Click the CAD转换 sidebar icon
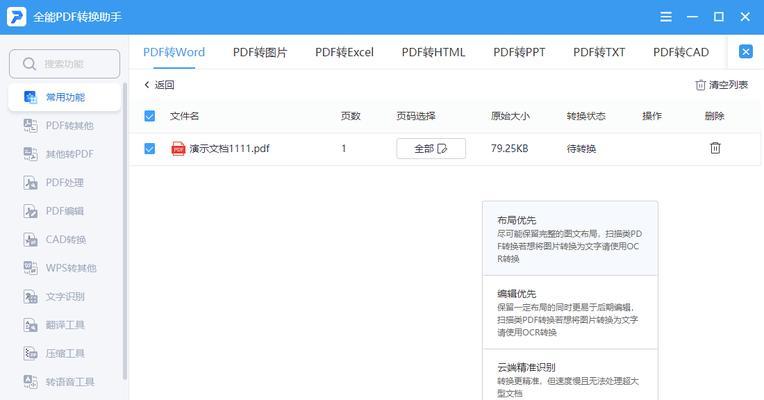Image resolution: width=764 pixels, height=400 pixels. (30, 239)
